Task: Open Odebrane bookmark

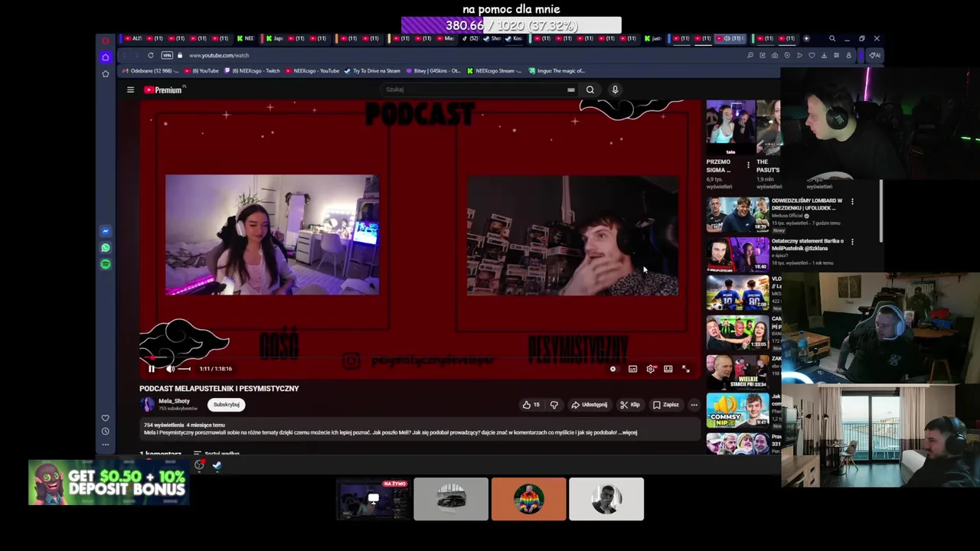Action: 149,70
